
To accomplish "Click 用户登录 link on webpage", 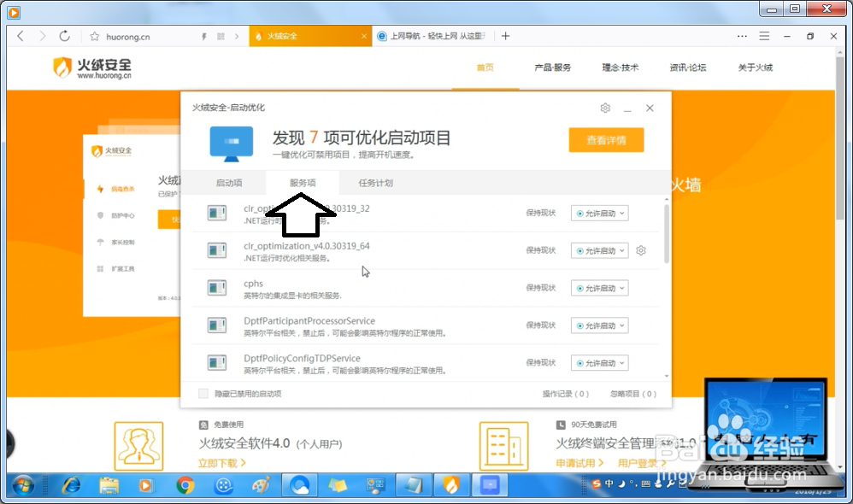I will pos(642,463).
